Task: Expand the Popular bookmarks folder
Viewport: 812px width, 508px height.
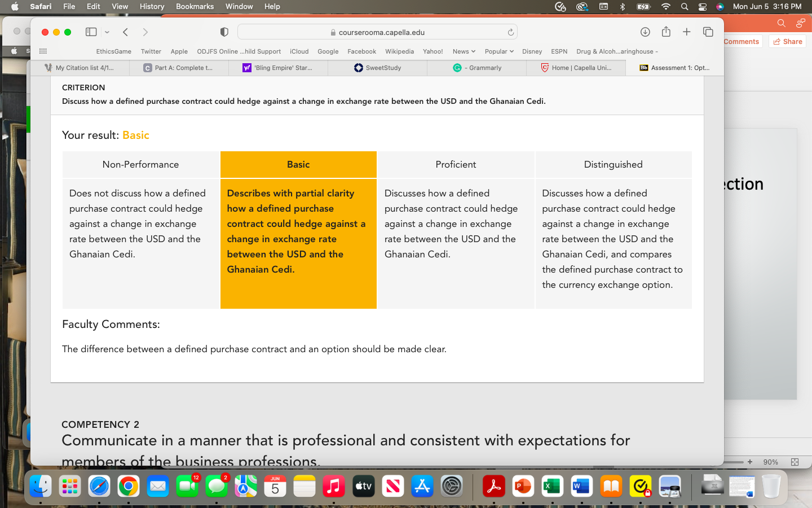Action: tap(499, 51)
